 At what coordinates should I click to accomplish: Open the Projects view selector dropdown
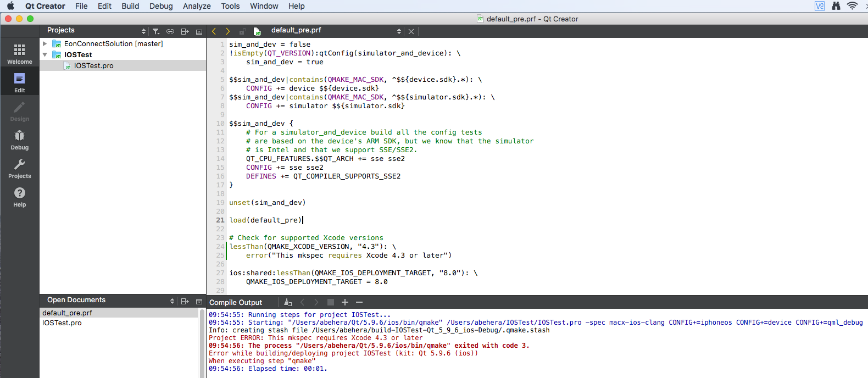coord(143,31)
